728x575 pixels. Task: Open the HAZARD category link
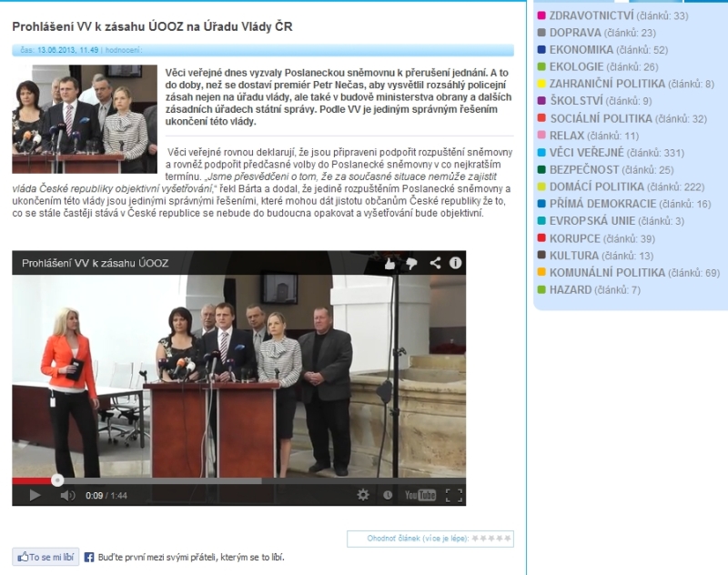[570, 289]
